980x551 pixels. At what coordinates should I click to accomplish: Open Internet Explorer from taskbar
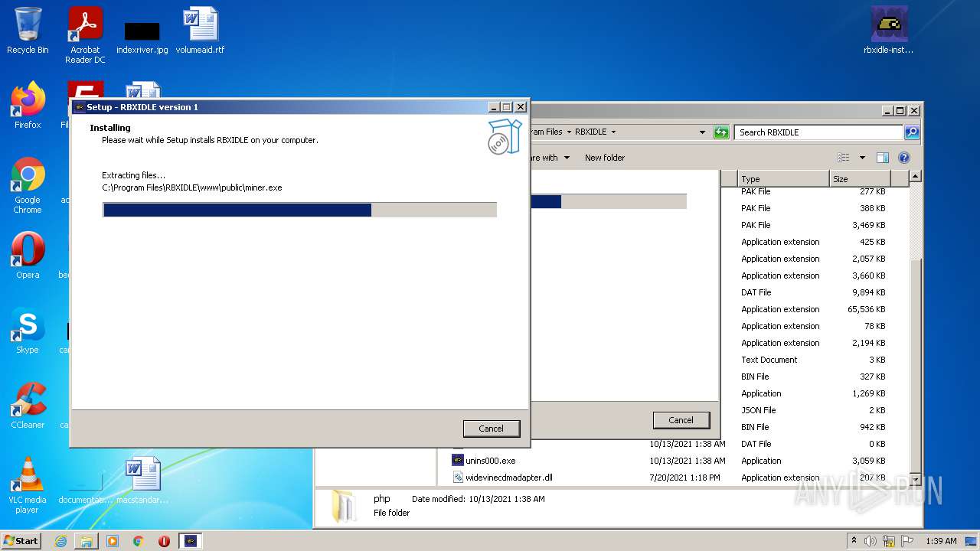pyautogui.click(x=60, y=541)
